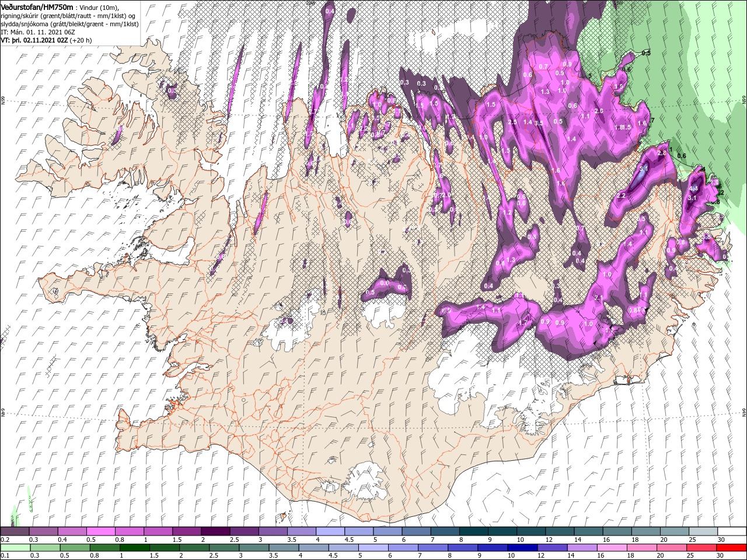
Task: Choose the light lavender 4 swatch in top row
Action: [x=330, y=531]
